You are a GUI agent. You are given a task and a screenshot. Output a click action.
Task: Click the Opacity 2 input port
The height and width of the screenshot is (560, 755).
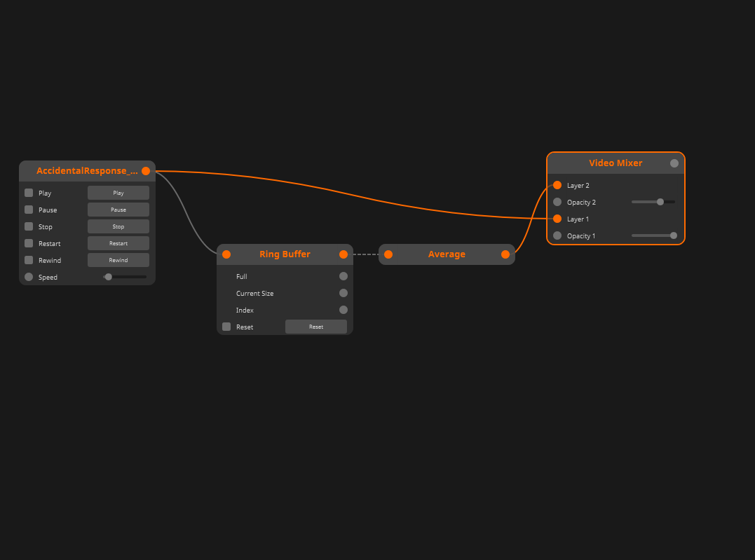(x=557, y=202)
